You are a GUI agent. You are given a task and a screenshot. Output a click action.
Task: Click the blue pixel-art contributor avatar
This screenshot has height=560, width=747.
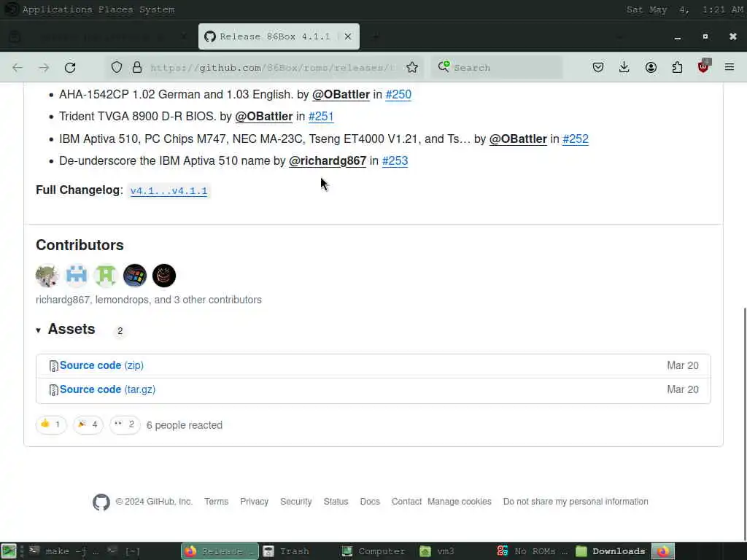[x=76, y=276]
